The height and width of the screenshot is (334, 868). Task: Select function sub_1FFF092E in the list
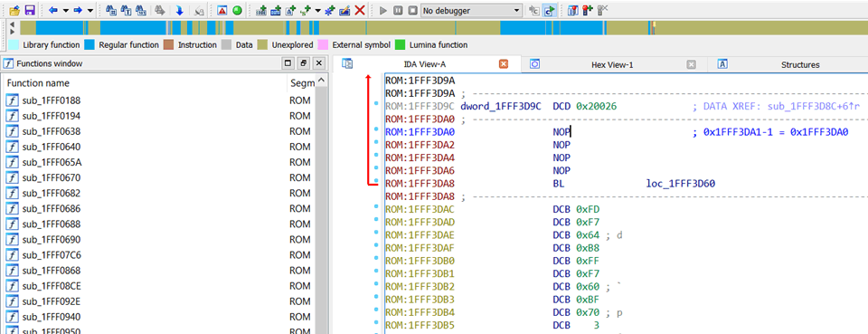tap(159, 302)
